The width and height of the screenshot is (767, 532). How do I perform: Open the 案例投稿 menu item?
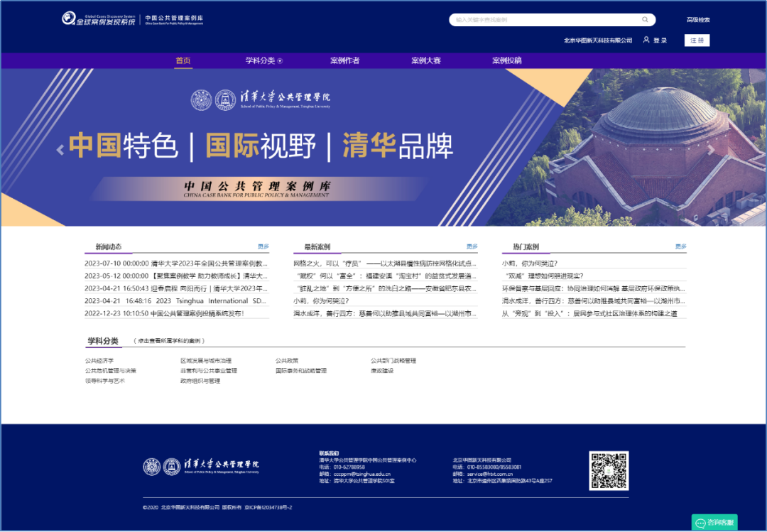pos(506,60)
